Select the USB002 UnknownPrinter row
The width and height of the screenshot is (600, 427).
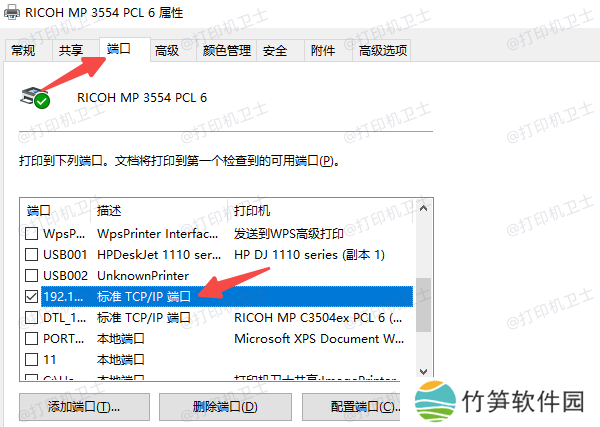coord(218,275)
